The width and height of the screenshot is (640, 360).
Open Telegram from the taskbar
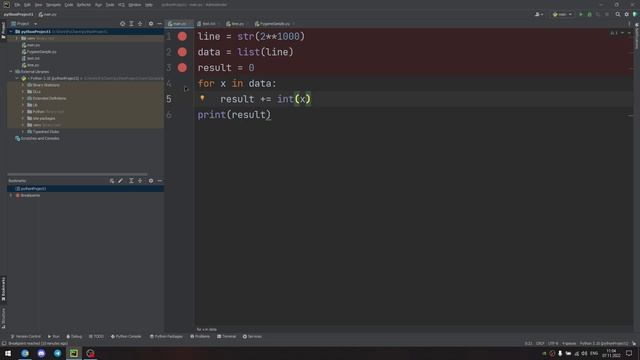tap(58, 353)
